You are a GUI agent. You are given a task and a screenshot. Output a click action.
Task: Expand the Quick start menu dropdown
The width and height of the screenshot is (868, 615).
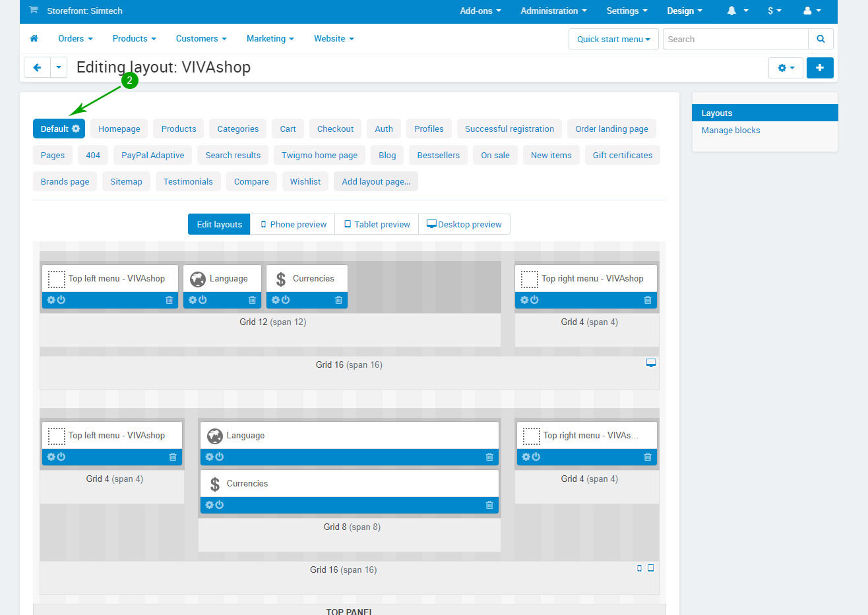(613, 39)
